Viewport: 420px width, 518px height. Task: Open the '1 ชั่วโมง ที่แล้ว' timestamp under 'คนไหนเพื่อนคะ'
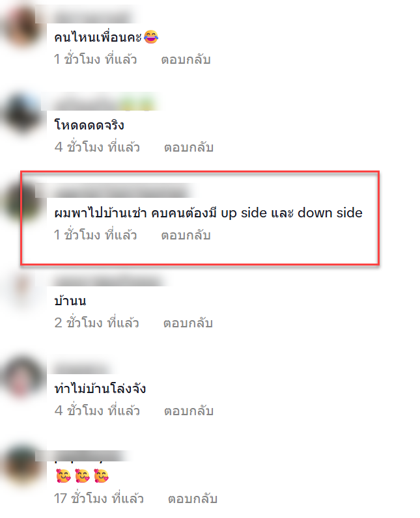coord(95,59)
